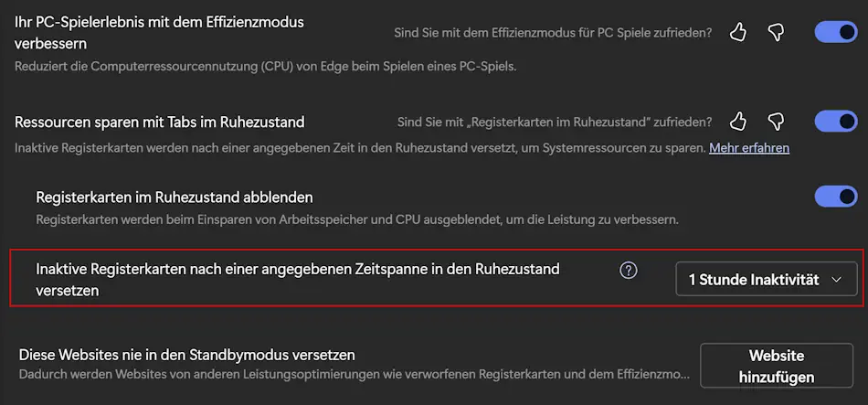Select the "Ressourcen sparen mit Tabs" heading
The image size is (868, 405).
point(159,122)
